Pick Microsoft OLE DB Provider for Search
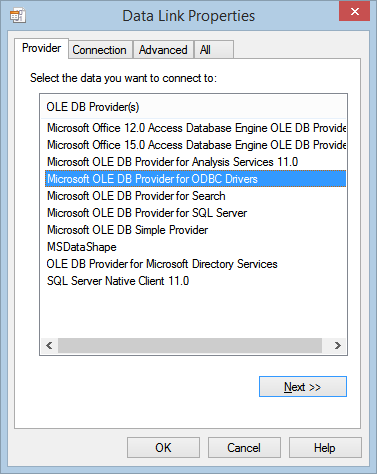Image resolution: width=377 pixels, height=474 pixels. (x=196, y=196)
